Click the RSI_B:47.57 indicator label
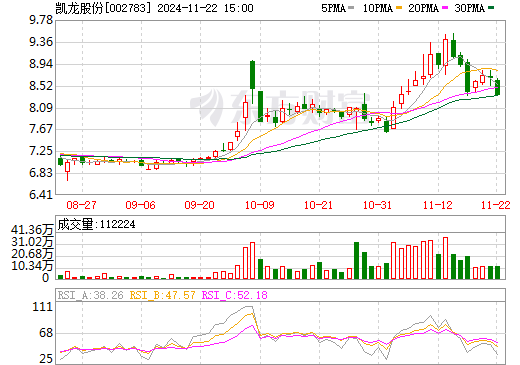520x365 pixels. [x=162, y=295]
